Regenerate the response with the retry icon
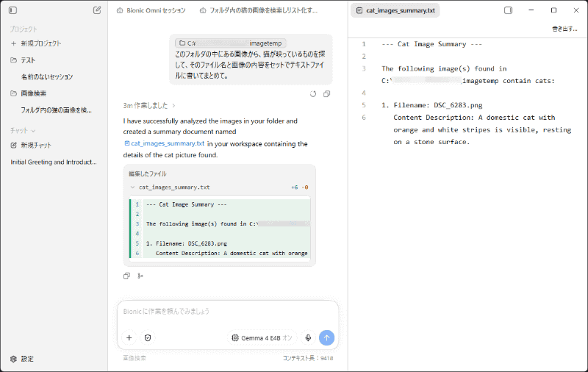588x372 pixels. [x=313, y=94]
